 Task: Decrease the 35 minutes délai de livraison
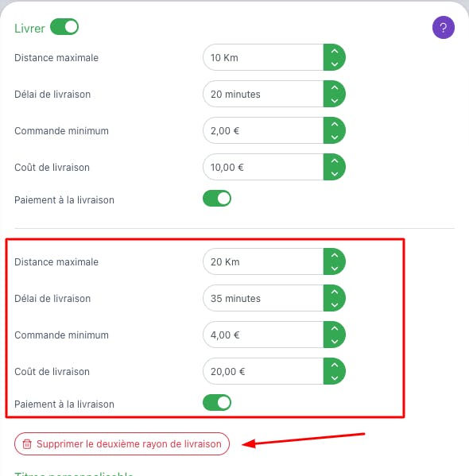click(x=335, y=305)
